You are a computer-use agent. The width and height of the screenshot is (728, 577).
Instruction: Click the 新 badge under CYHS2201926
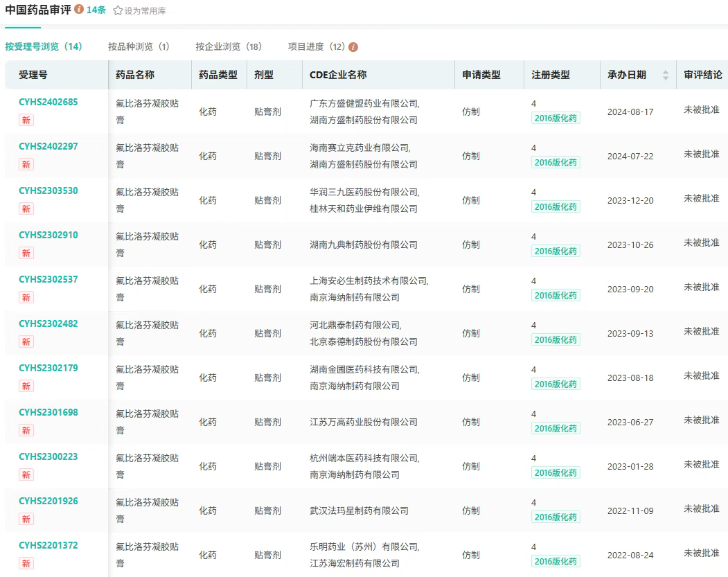[x=26, y=519]
